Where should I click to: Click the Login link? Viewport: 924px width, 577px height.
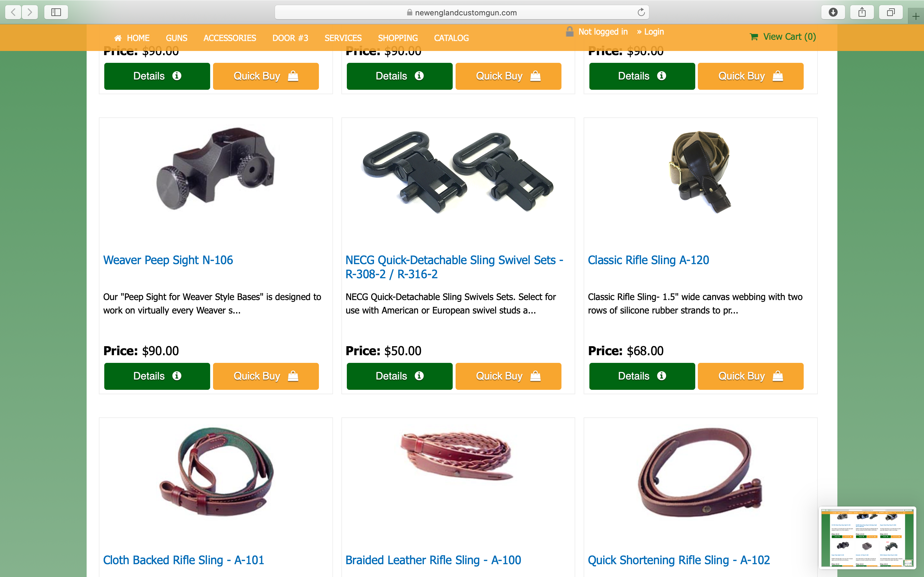click(x=654, y=32)
